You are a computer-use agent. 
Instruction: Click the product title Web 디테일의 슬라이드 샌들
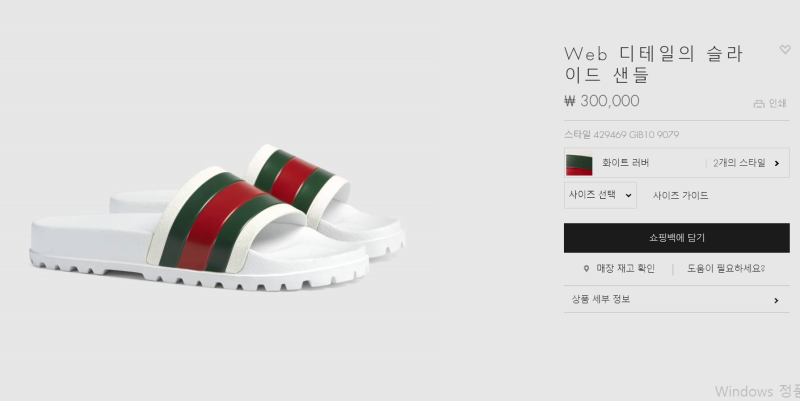(654, 64)
